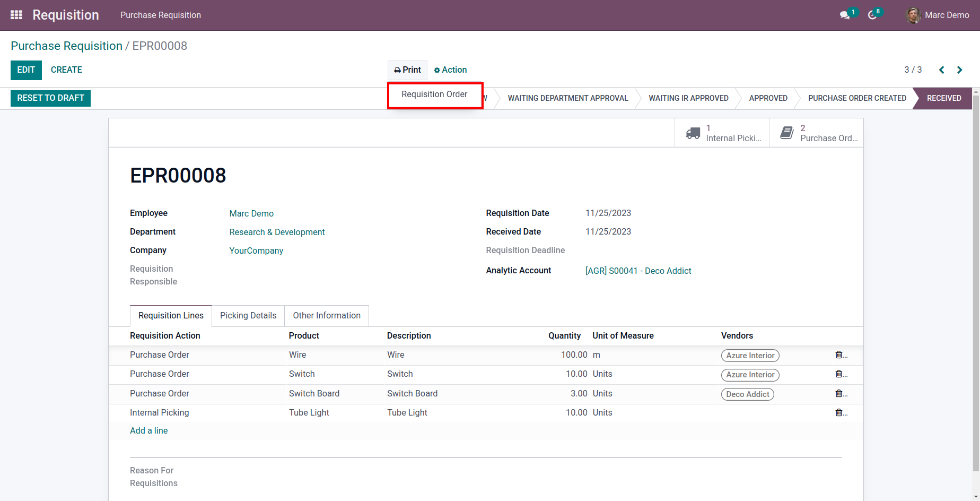The image size is (980, 501).
Task: Go to previous record arrow
Action: [x=942, y=70]
